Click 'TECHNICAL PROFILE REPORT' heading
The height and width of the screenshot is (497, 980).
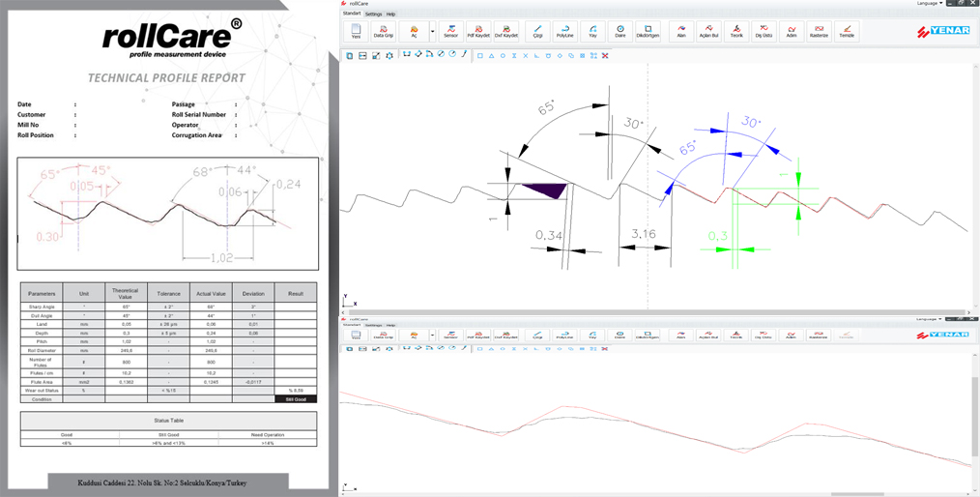[x=166, y=78]
